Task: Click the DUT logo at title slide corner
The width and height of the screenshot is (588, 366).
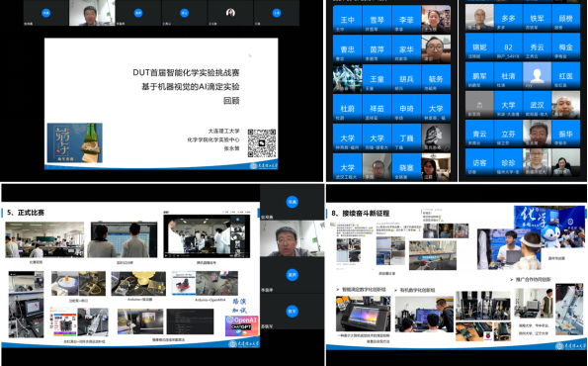Action: point(264,165)
